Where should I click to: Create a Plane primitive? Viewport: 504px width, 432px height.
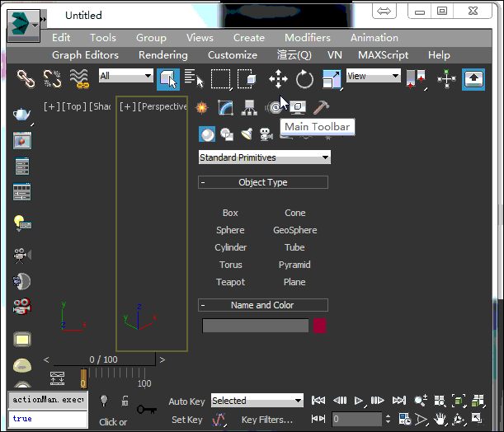tap(294, 282)
